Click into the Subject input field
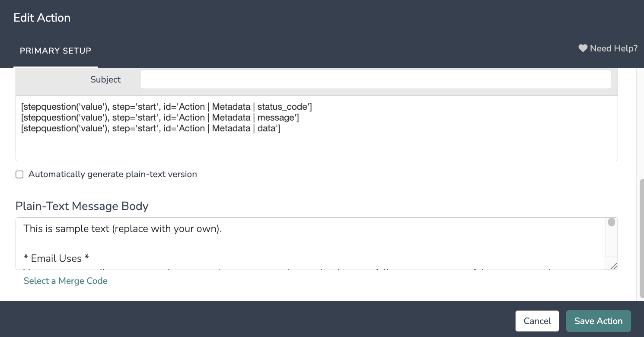 (x=375, y=79)
